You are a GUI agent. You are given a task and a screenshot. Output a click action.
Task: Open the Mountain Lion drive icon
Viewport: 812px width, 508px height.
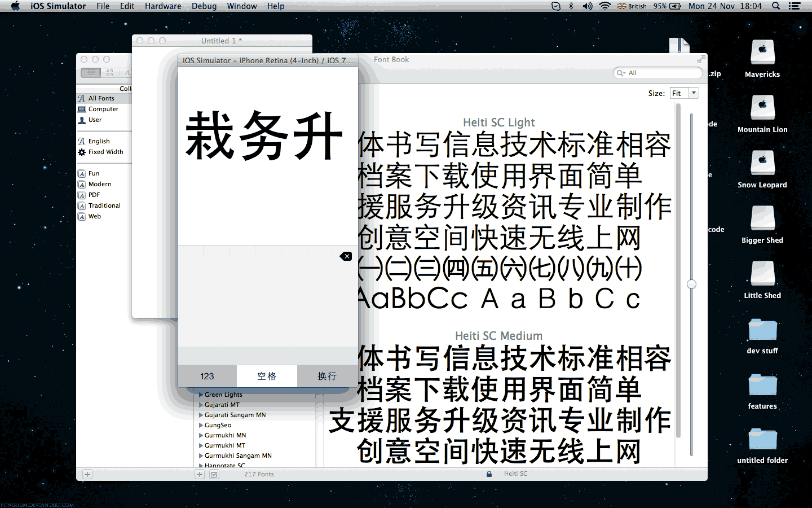coord(762,108)
